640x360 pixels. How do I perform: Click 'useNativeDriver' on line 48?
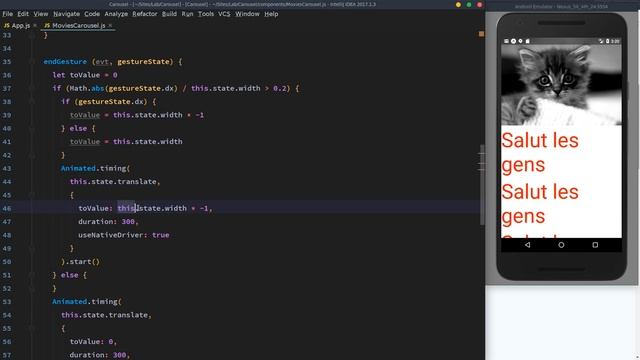(111, 235)
